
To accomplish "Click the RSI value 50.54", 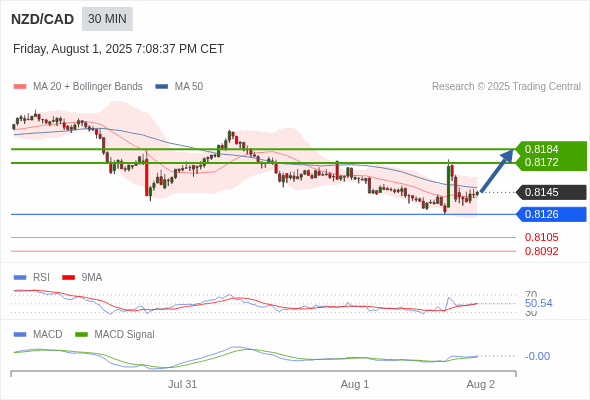I will (538, 303).
